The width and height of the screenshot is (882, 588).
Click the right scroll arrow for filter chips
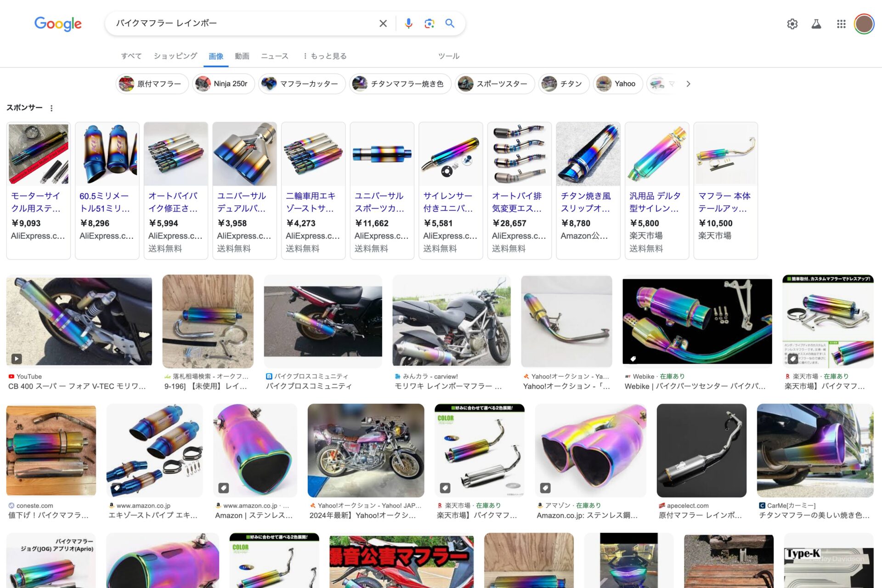(x=689, y=83)
